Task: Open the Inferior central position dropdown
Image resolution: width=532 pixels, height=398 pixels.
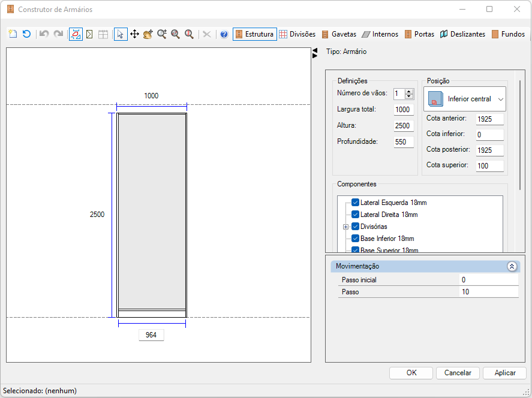Action: tap(465, 99)
